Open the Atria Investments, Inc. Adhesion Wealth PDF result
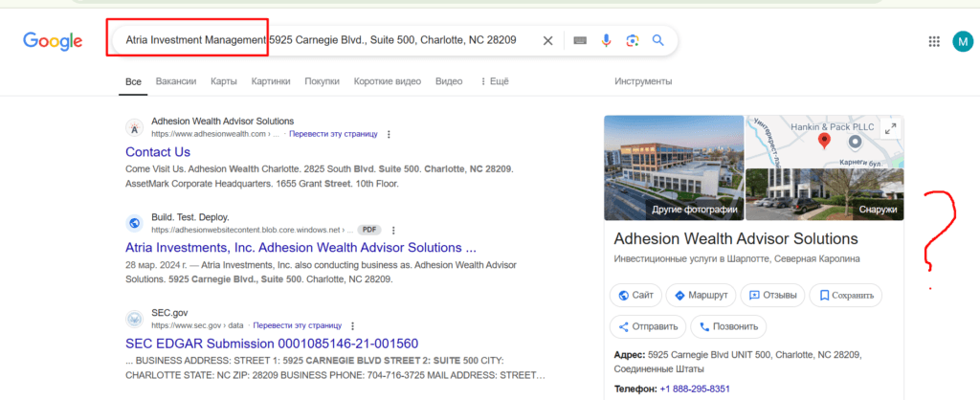The image size is (980, 400). [301, 248]
